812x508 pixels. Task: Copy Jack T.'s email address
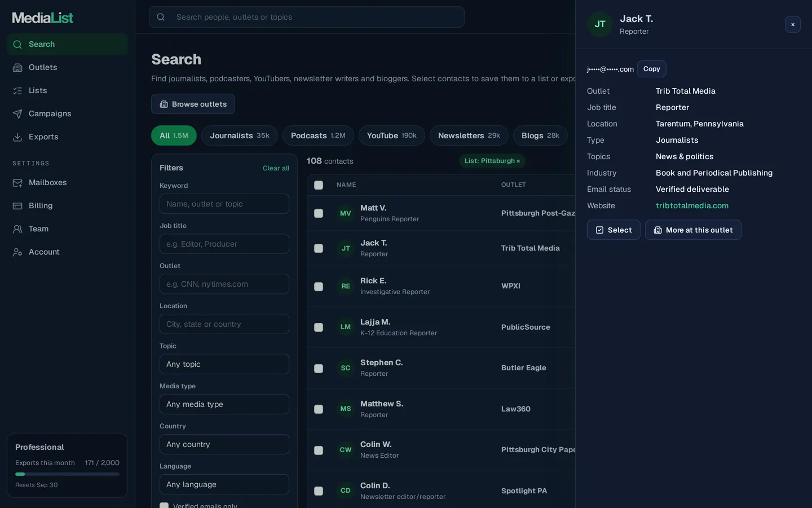click(x=652, y=69)
